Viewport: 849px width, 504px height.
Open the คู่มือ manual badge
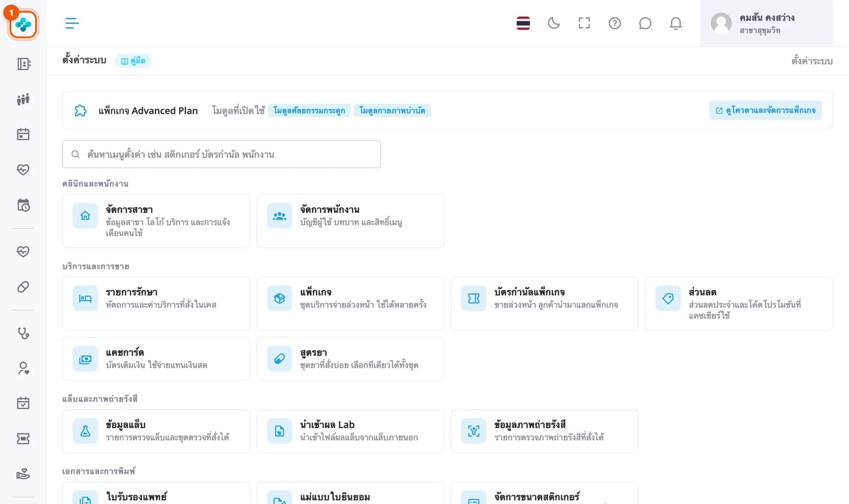[x=133, y=61]
